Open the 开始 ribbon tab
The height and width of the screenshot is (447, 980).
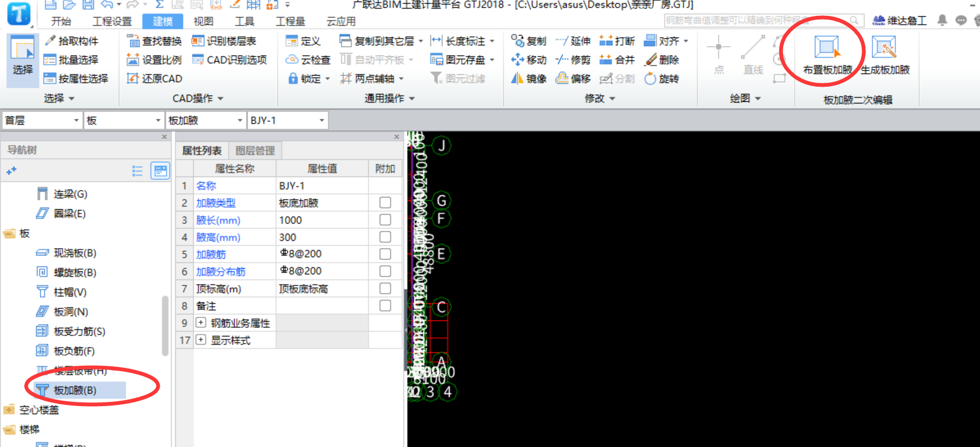61,21
